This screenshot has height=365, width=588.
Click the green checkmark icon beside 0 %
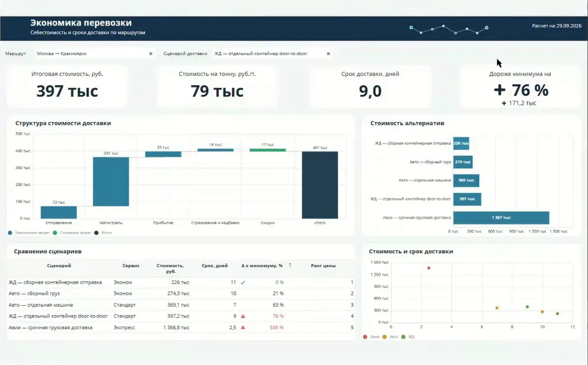pyautogui.click(x=243, y=282)
